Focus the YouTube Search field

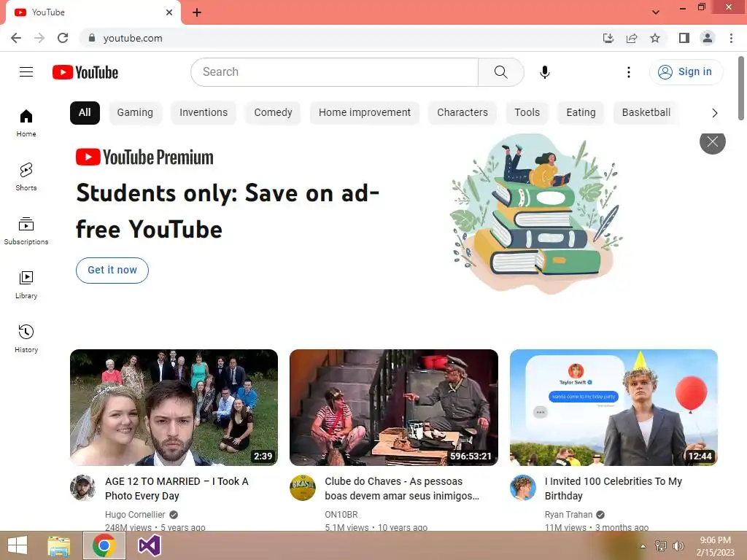pos(334,72)
